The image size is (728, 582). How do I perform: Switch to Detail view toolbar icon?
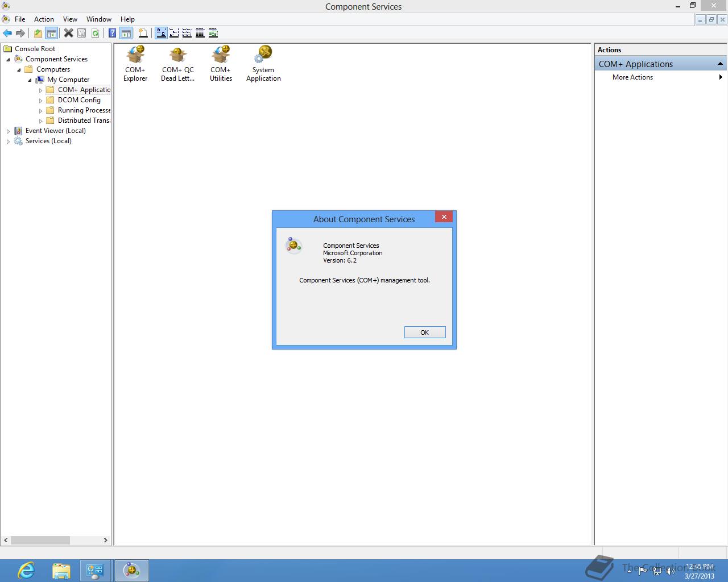(x=200, y=33)
